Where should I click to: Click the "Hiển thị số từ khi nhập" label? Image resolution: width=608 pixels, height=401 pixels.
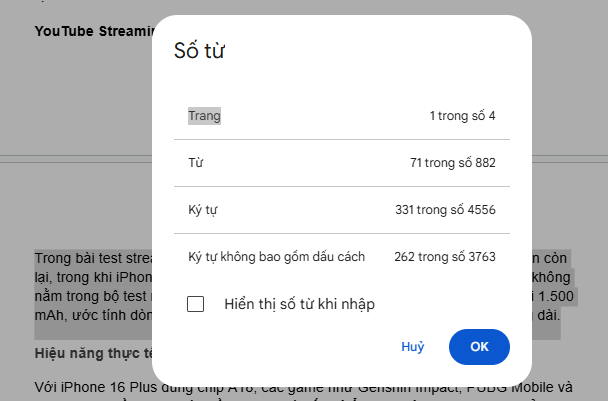299,304
